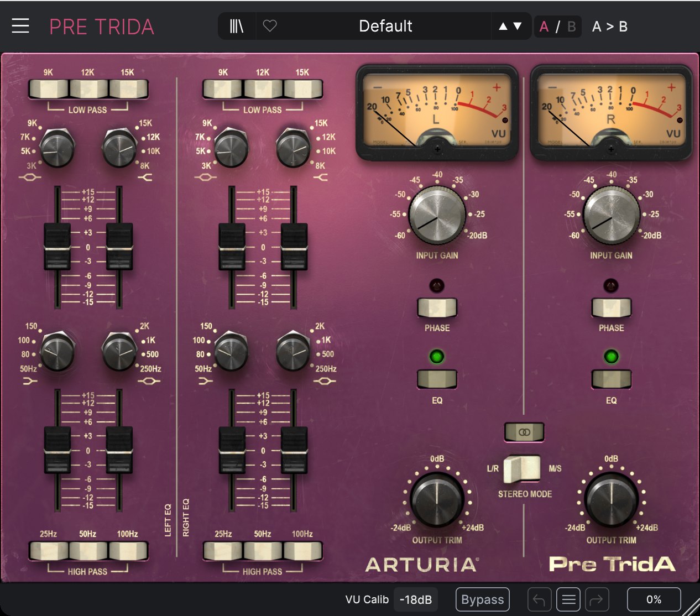Toggle Right EQ 25Hz high pass button
The height and width of the screenshot is (616, 700).
223,551
